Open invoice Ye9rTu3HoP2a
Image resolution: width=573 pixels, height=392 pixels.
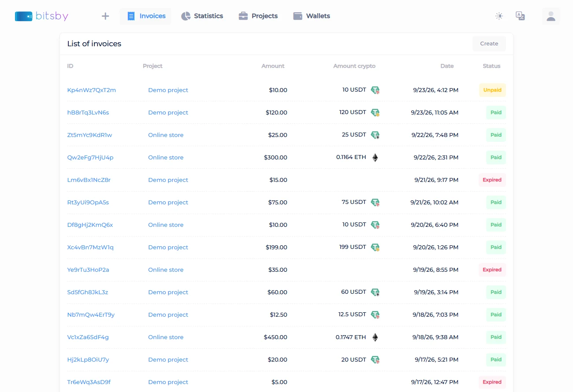pyautogui.click(x=88, y=270)
